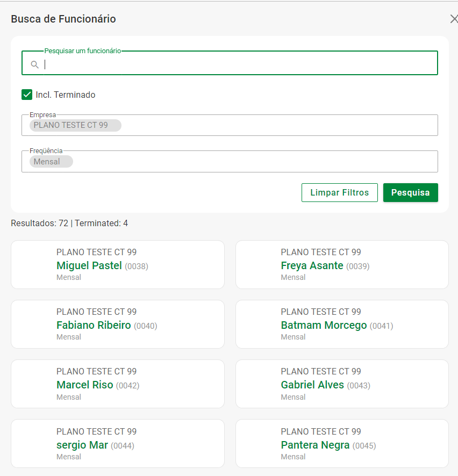
Task: Choose the Batmam Morcego employee card
Action: pyautogui.click(x=342, y=324)
